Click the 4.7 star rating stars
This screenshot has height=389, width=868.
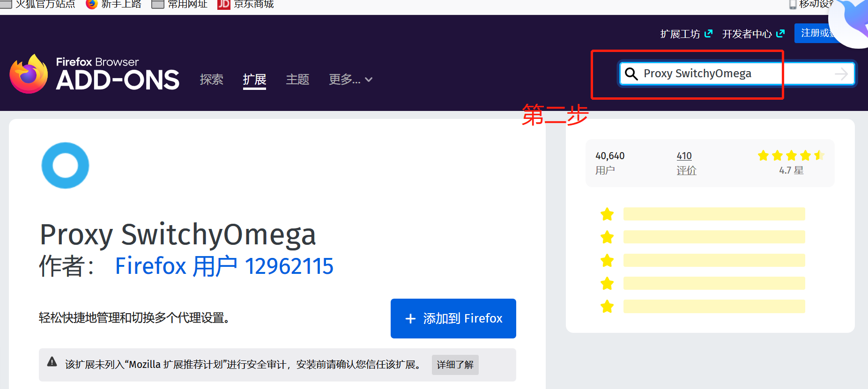coord(791,155)
